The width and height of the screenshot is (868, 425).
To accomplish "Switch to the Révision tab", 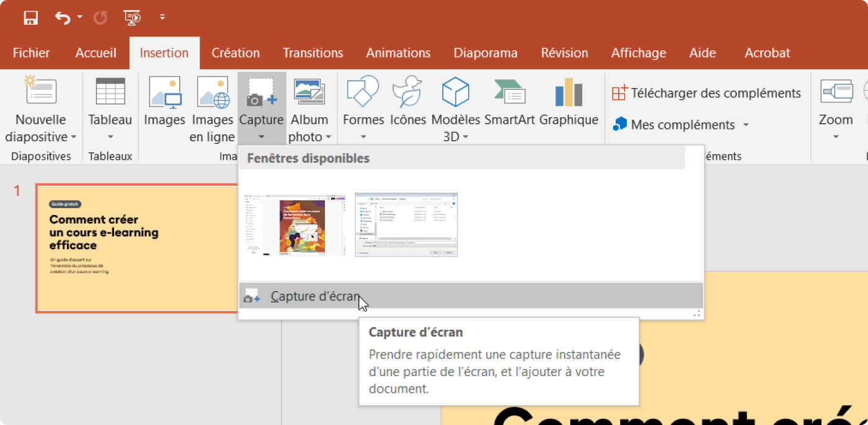I will pos(564,53).
